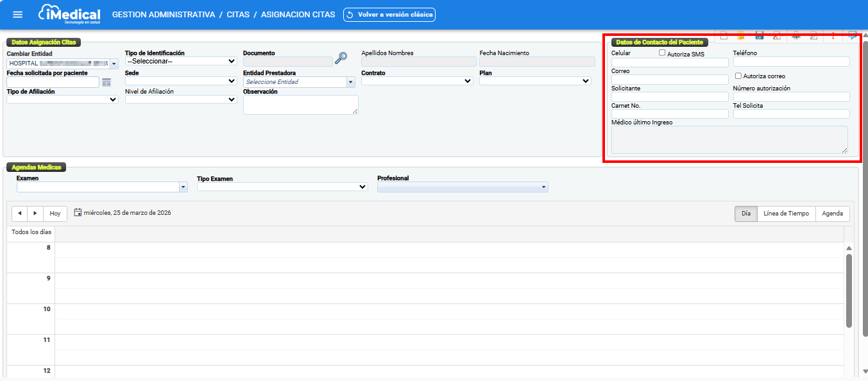868x381 pixels.
Task: Open the calendar picker for requested date
Action: tap(106, 82)
